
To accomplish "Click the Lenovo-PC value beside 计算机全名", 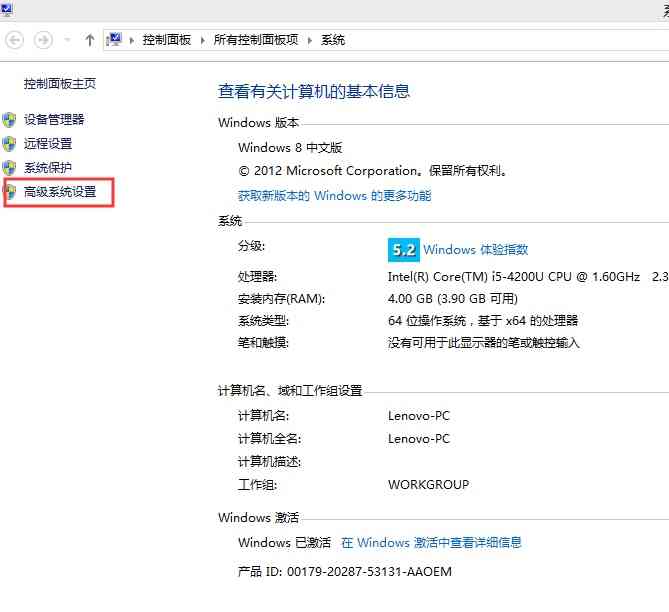I will (419, 439).
